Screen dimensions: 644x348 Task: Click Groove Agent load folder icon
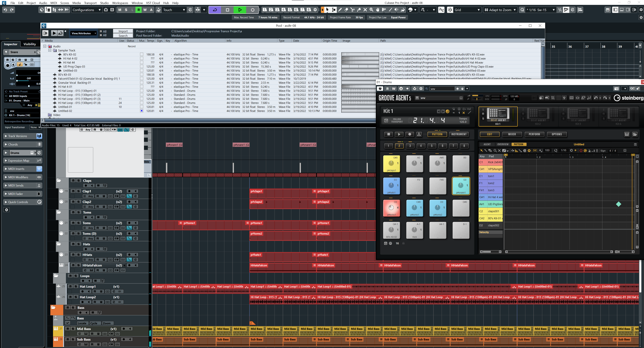point(635,134)
